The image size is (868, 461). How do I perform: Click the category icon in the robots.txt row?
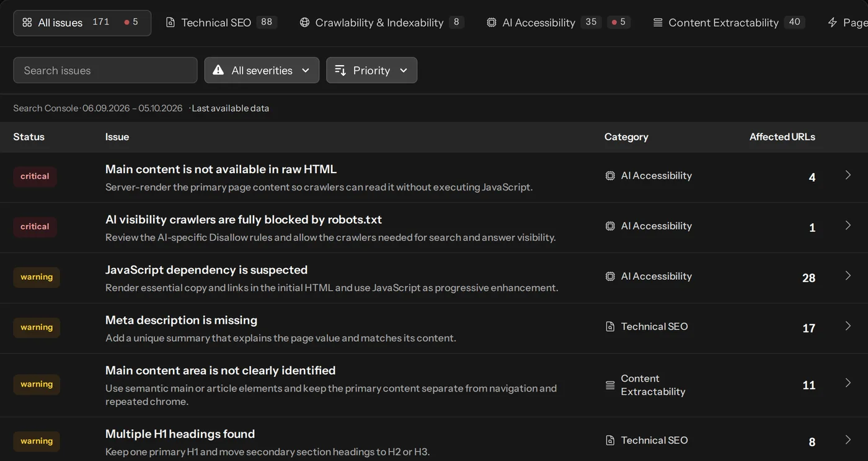pos(610,226)
